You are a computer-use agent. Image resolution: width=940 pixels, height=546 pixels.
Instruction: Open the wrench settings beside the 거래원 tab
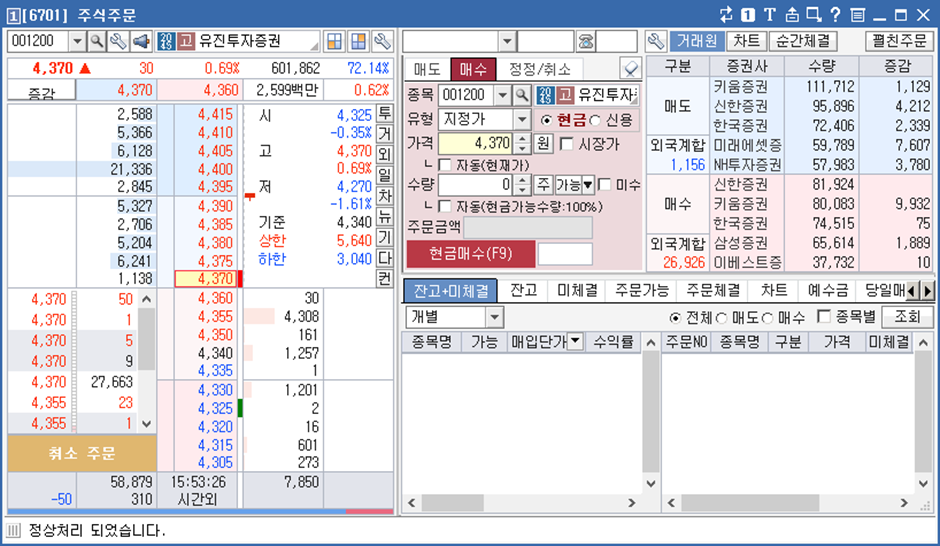(x=656, y=41)
